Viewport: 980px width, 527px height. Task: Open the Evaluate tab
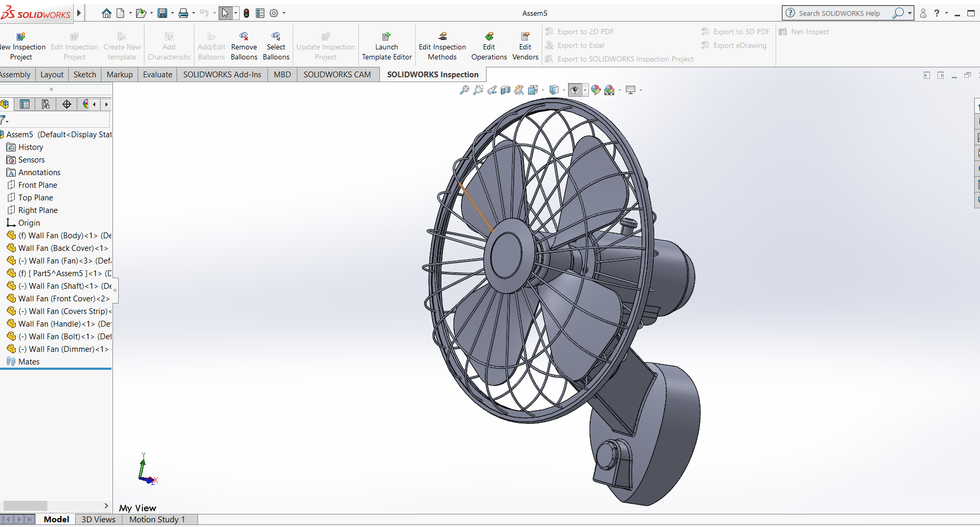158,75
